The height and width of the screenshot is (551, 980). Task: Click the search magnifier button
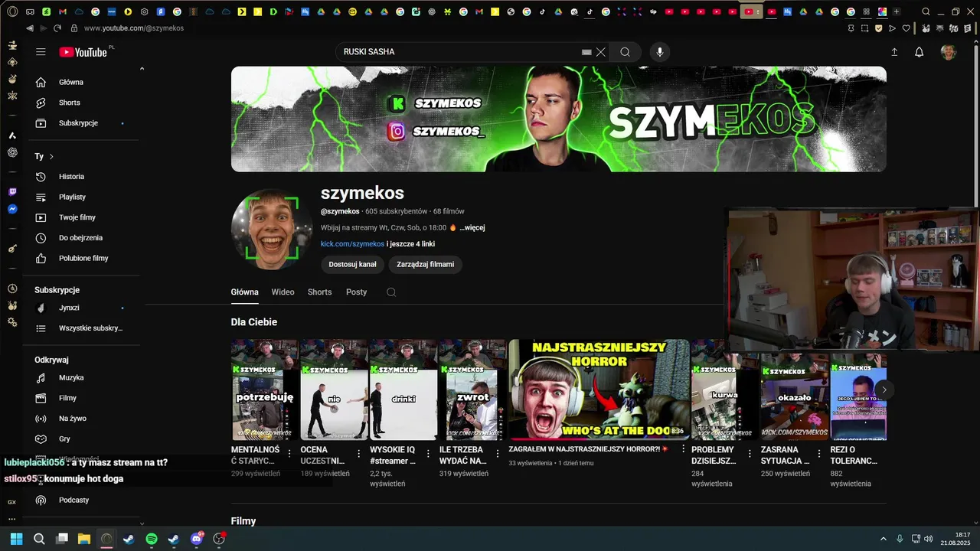tap(625, 52)
